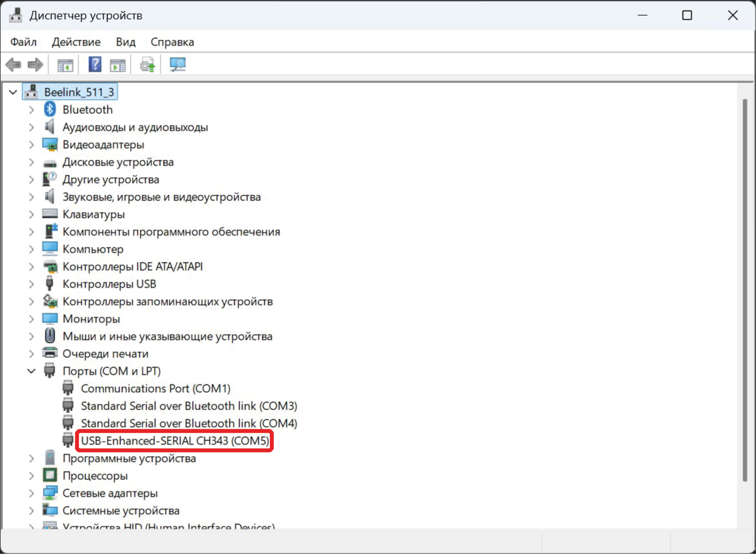Select Communications Port (COM1) entry

(155, 389)
